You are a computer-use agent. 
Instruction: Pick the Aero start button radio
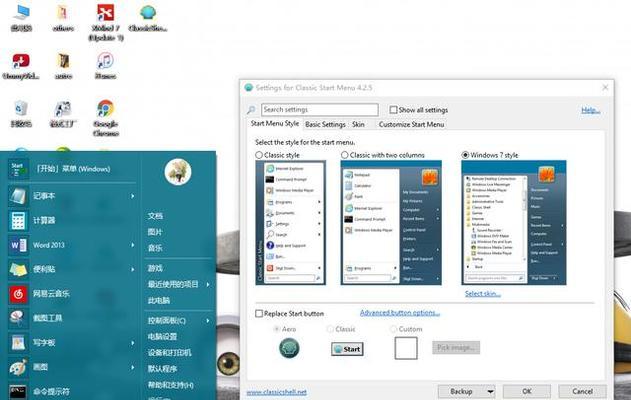point(277,329)
